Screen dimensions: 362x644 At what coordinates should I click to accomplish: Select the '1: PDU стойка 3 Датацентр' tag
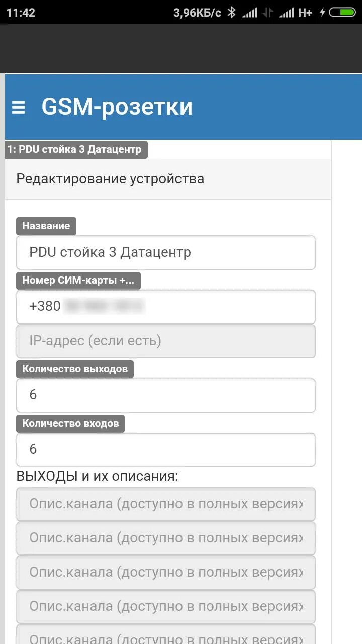click(x=76, y=150)
